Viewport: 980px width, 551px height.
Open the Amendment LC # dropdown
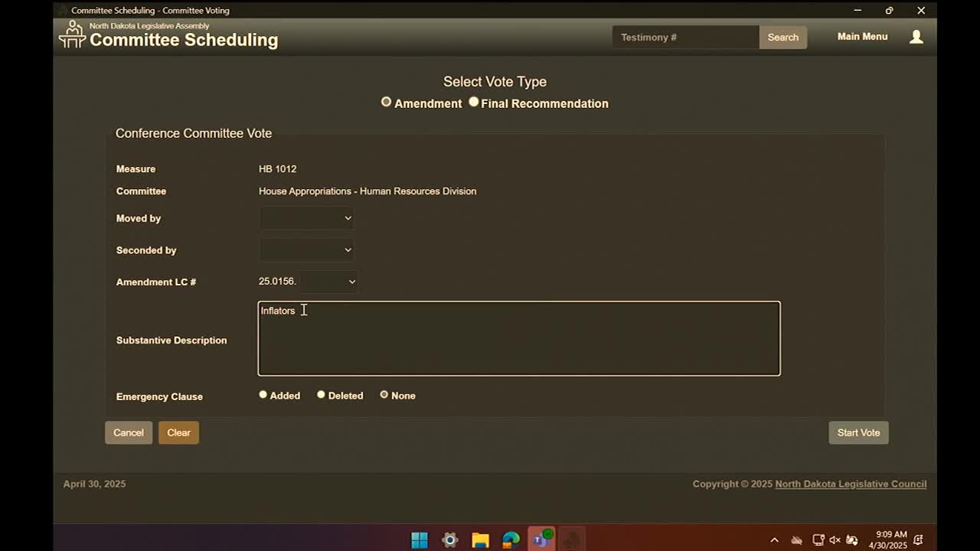[328, 282]
